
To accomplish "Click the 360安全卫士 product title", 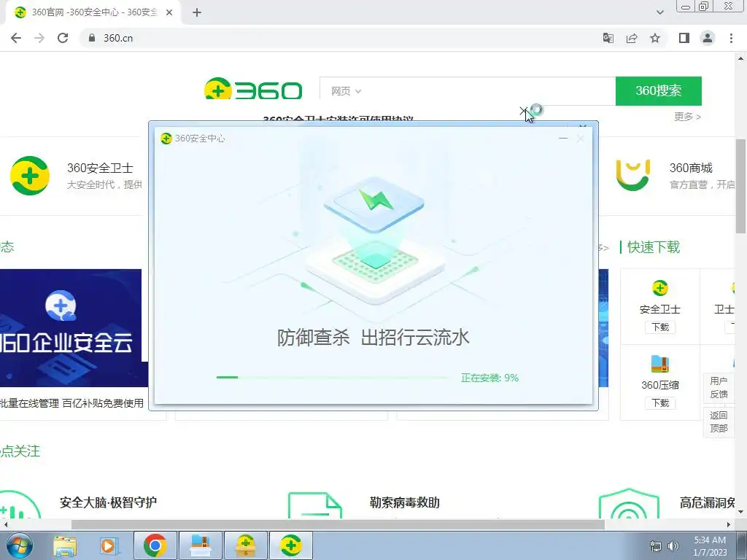I will pos(100,168).
